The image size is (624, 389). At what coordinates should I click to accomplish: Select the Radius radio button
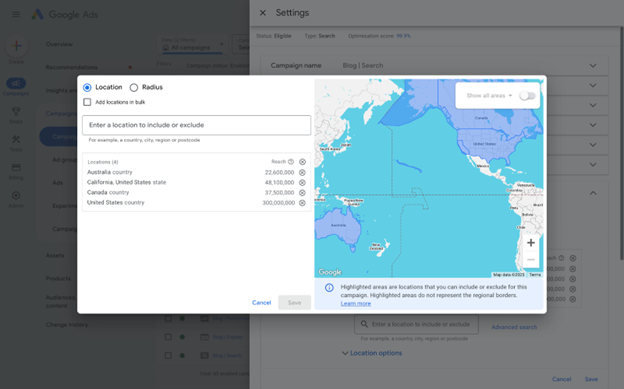click(134, 87)
